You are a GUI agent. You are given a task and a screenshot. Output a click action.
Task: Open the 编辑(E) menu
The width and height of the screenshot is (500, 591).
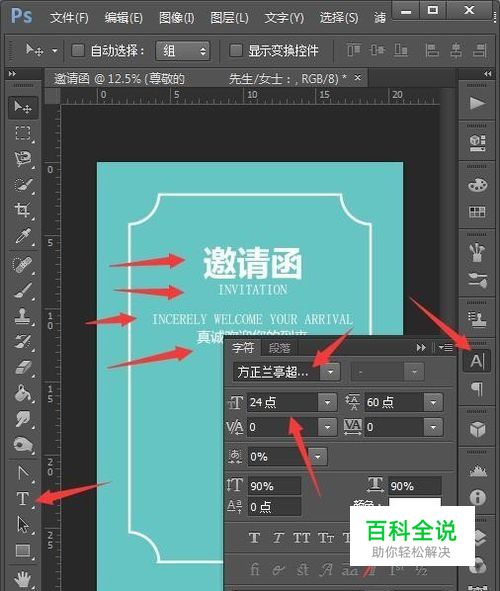[124, 18]
